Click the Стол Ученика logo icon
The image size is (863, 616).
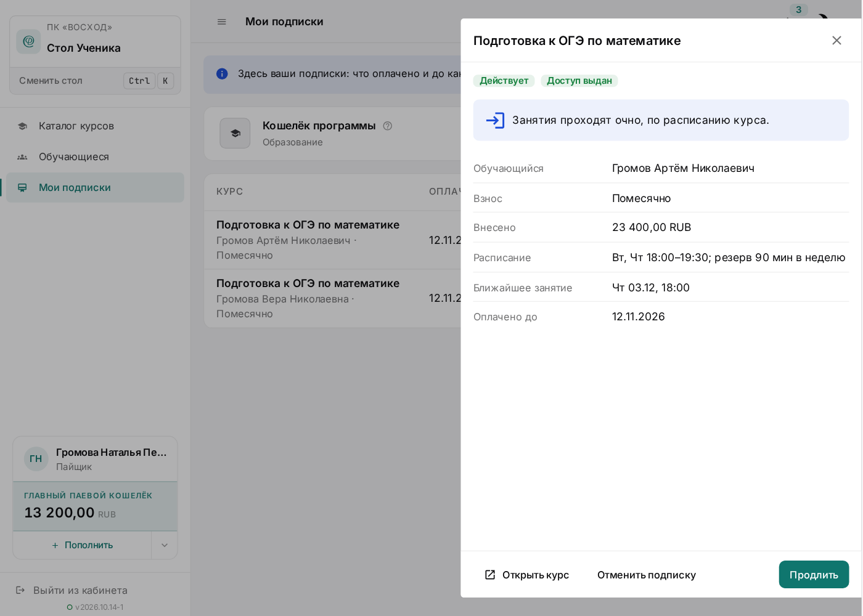coord(28,42)
